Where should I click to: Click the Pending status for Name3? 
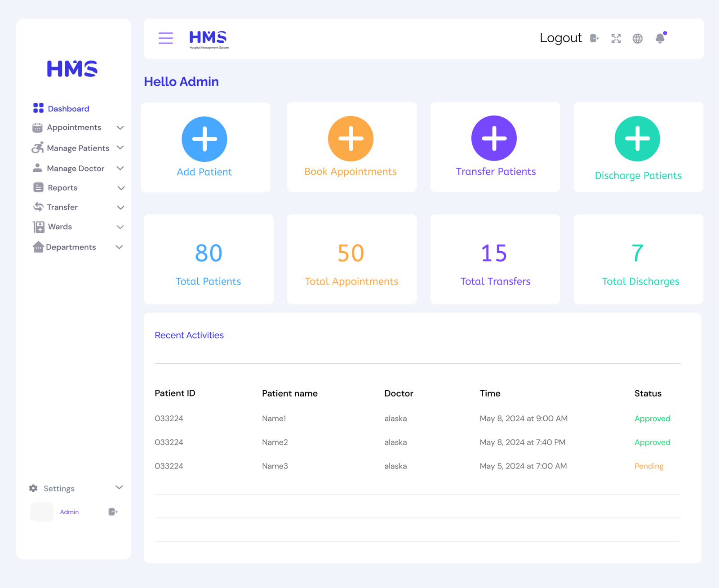point(648,466)
